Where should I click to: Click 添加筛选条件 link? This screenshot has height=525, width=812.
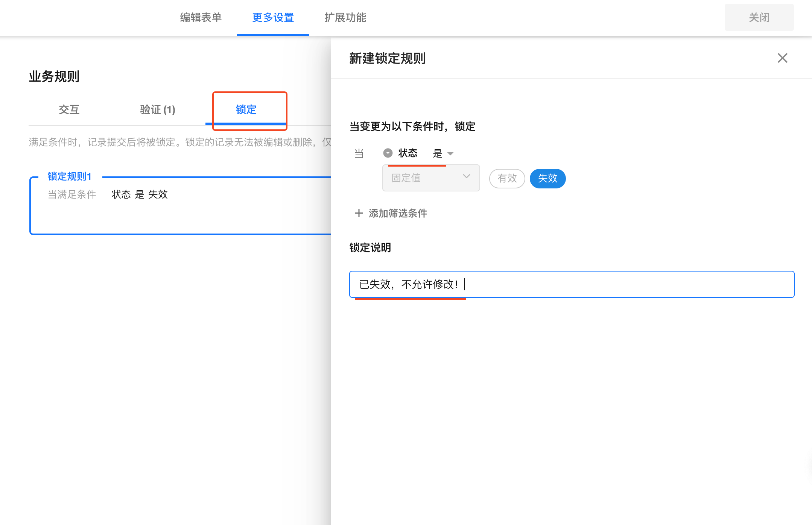[x=398, y=213]
